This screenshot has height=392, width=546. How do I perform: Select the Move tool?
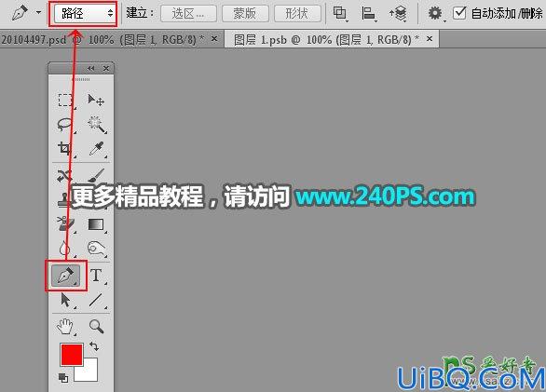tap(96, 101)
